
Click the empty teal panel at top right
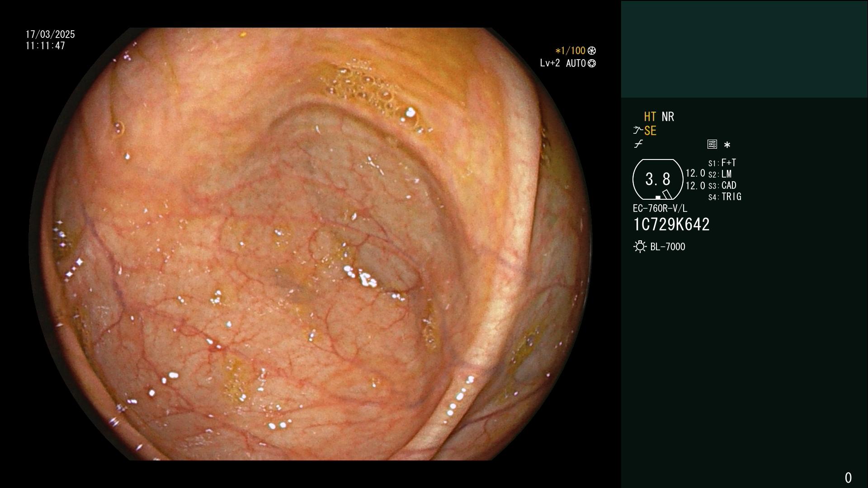pyautogui.click(x=744, y=49)
